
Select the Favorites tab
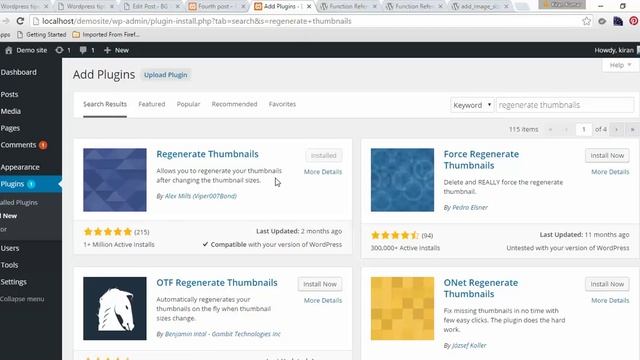point(282,104)
